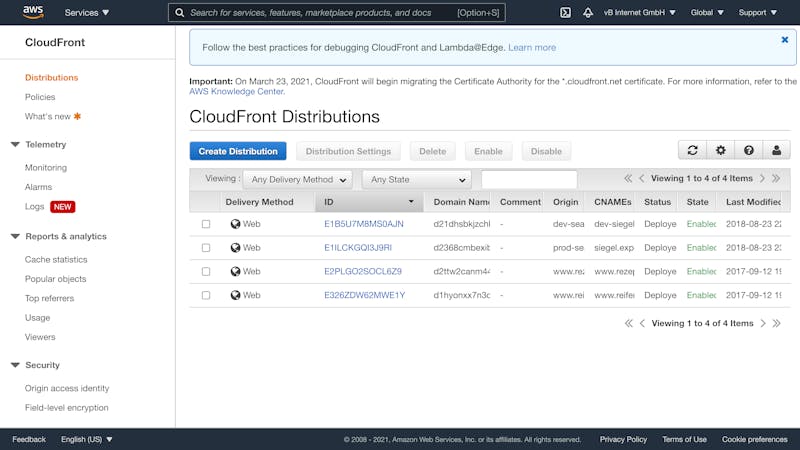Open Any Delivery Method filter dropdown

tap(298, 180)
